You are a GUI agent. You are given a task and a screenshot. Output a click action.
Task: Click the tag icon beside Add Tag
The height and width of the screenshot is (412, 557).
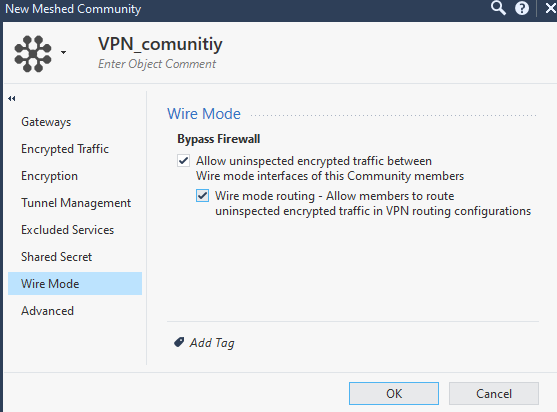(x=179, y=342)
